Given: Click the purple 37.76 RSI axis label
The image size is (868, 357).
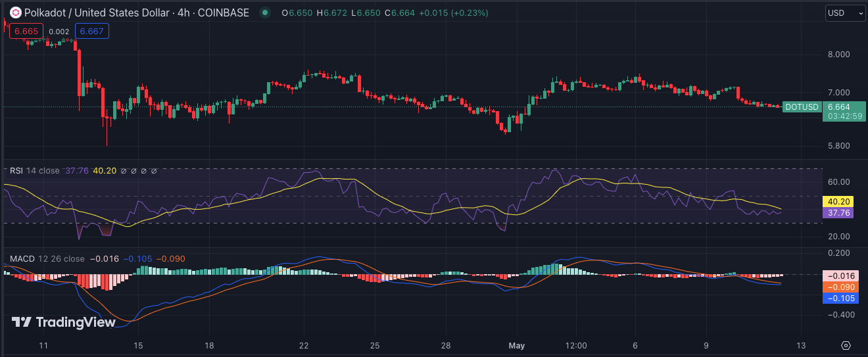Looking at the screenshot, I should click(x=838, y=212).
